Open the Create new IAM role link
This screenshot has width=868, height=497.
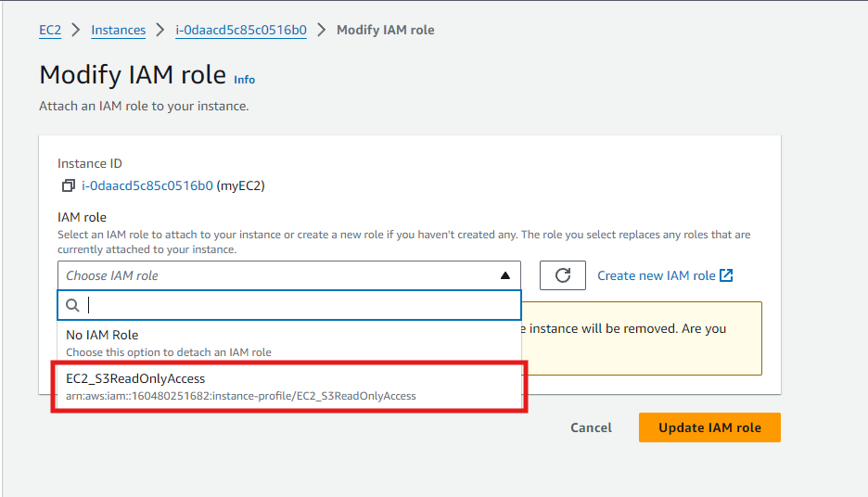point(657,275)
